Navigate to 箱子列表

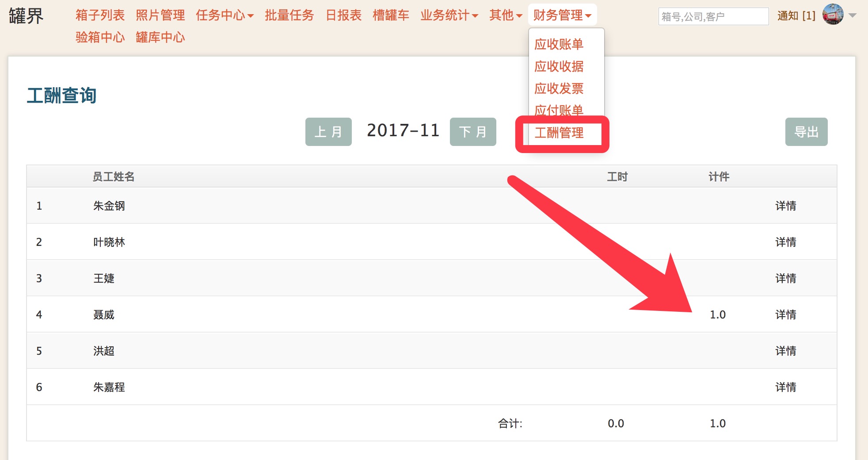point(100,15)
